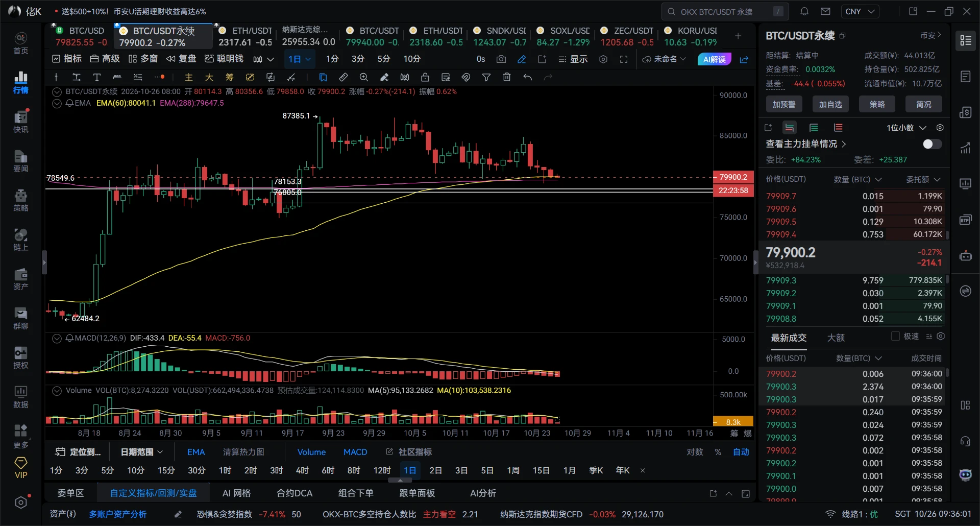Image resolution: width=980 pixels, height=526 pixels.
Task: Open the candlestick chart type dropdown
Action: coord(263,59)
